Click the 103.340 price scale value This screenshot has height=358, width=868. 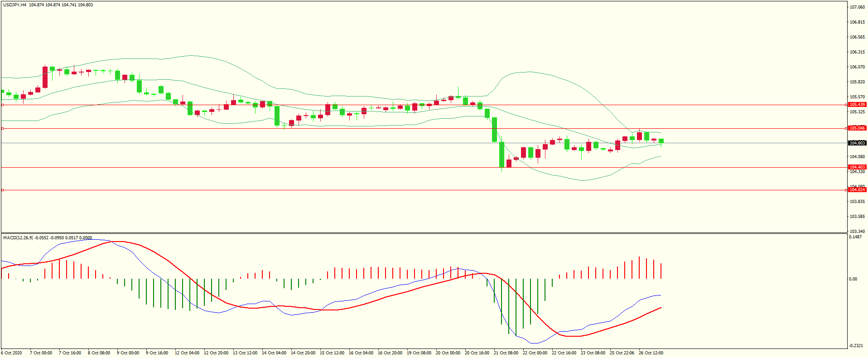[x=857, y=232]
